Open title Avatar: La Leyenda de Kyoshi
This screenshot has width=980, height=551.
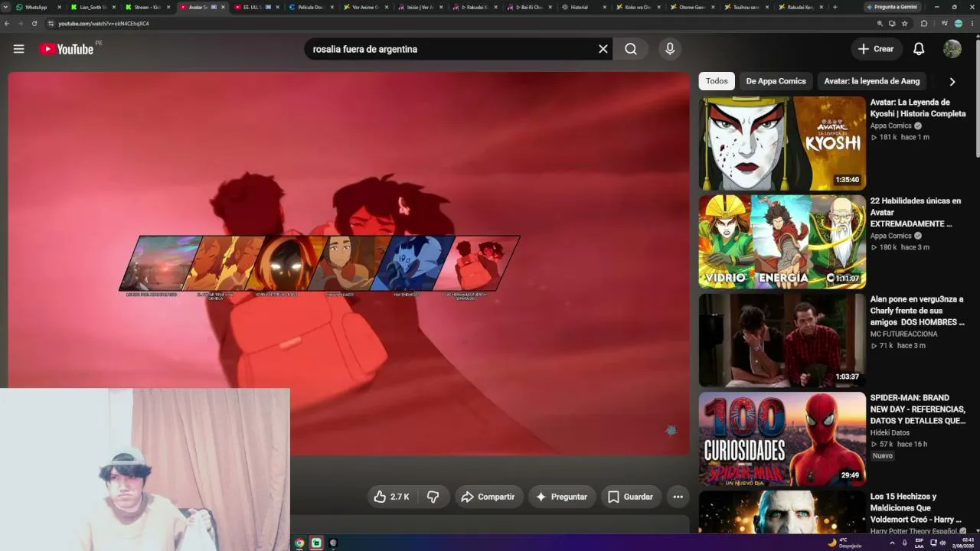pos(917,108)
